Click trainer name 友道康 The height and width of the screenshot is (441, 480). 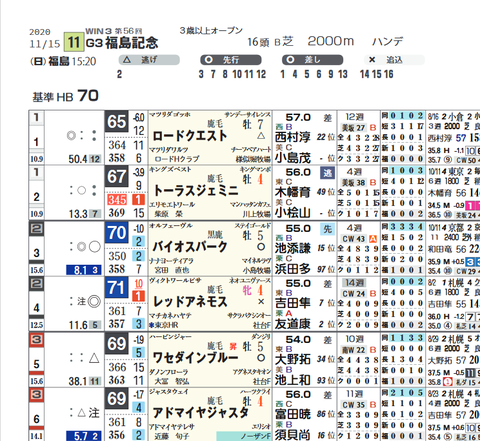(292, 324)
